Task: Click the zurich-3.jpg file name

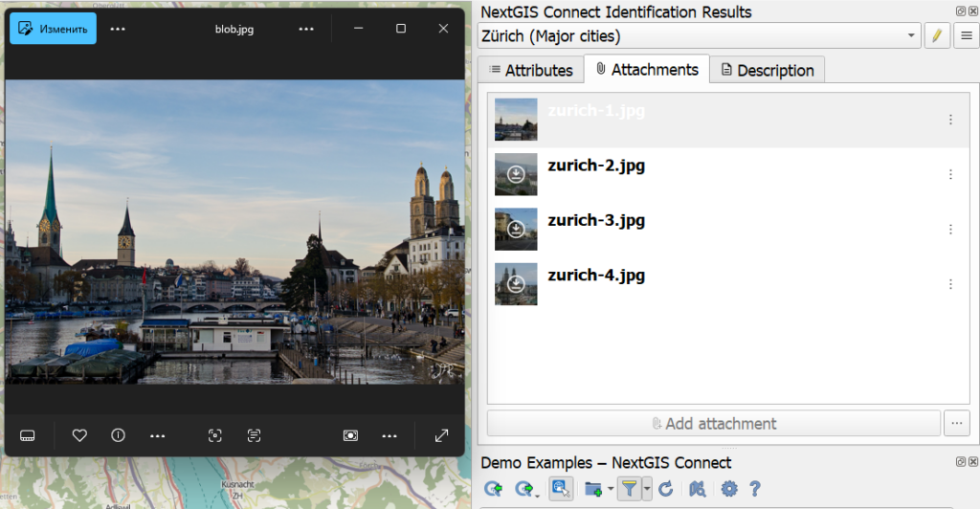Action: pyautogui.click(x=596, y=220)
